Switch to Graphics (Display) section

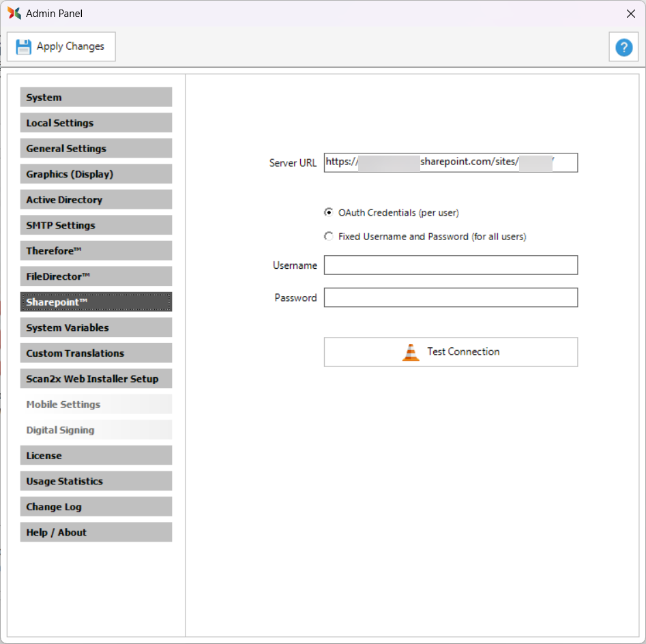[x=96, y=174]
